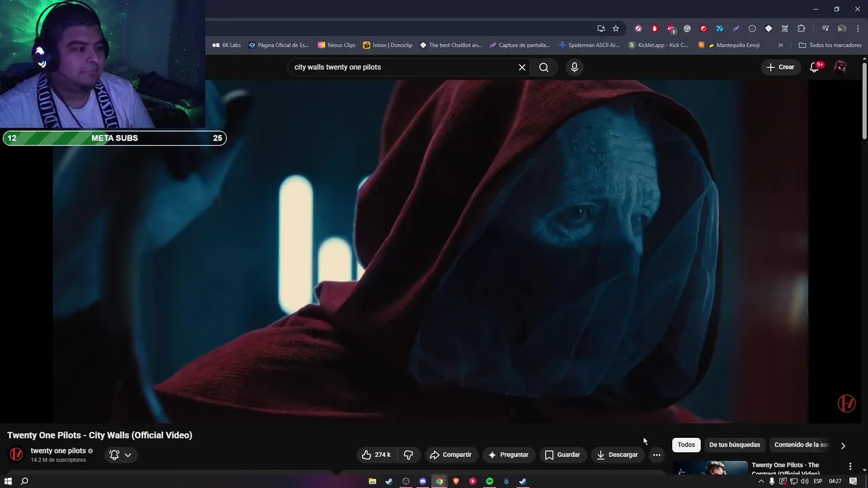Select the Contenido de la serie chip
The width and height of the screenshot is (868, 488).
[802, 445]
